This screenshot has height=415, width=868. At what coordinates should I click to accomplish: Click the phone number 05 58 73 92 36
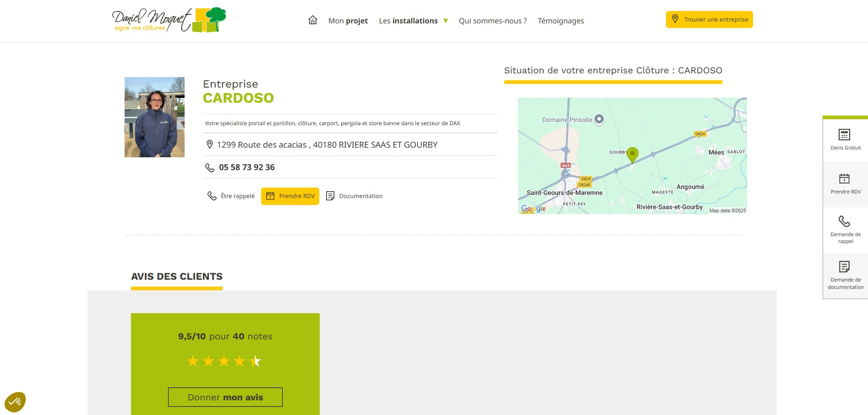point(246,167)
